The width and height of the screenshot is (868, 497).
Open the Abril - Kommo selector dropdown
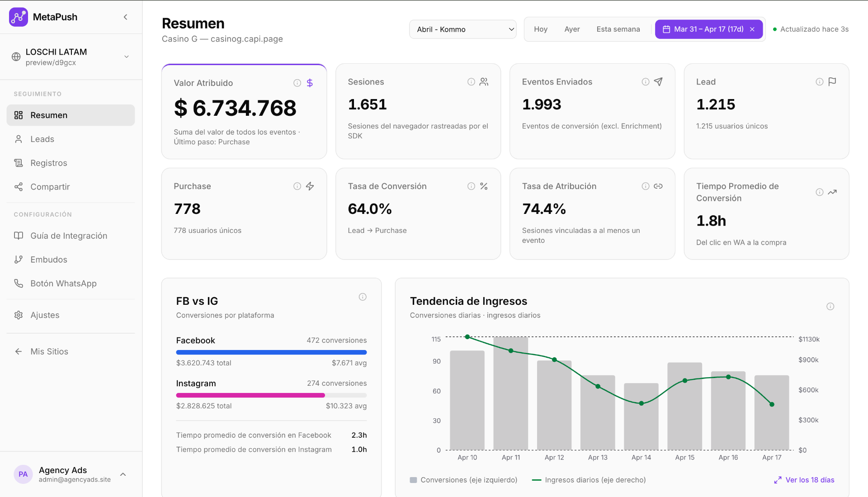[462, 29]
